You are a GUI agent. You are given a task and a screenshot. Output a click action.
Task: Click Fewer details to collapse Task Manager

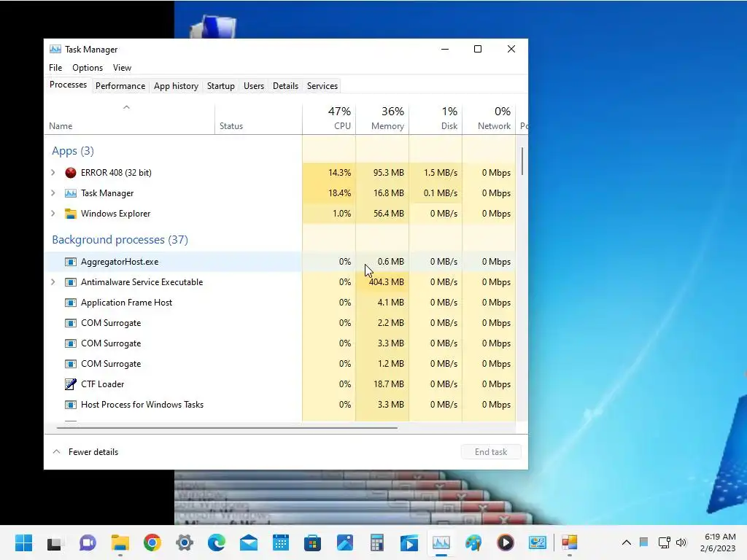[x=86, y=452]
